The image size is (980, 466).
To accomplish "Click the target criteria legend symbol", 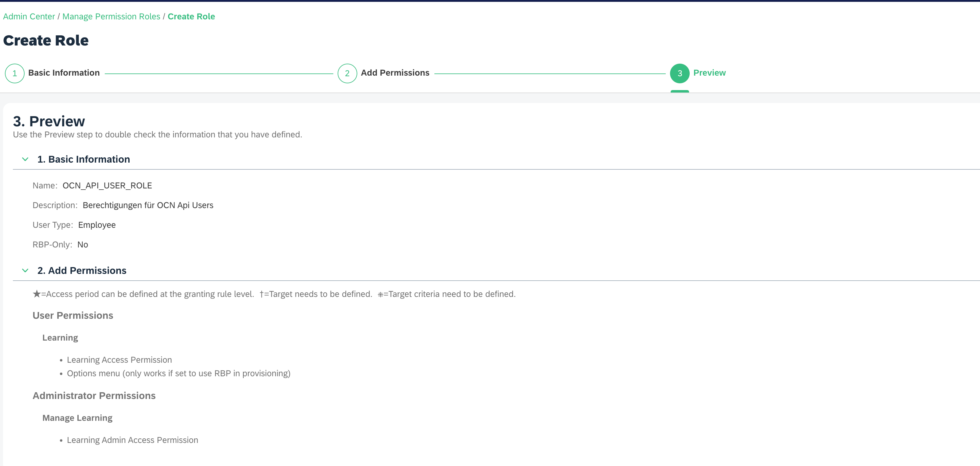I will point(380,294).
